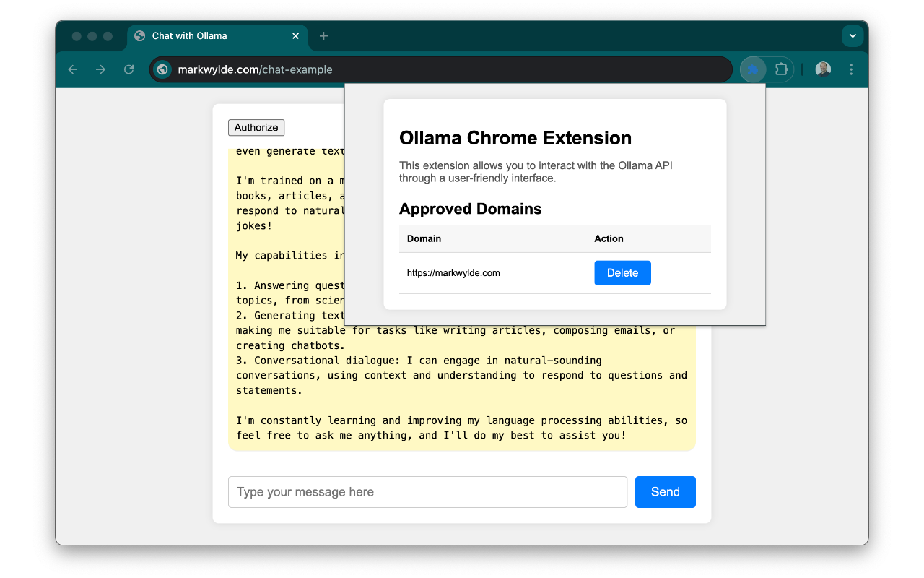Focus the Type your message here field
Image resolution: width=924 pixels, height=578 pixels.
pos(427,492)
